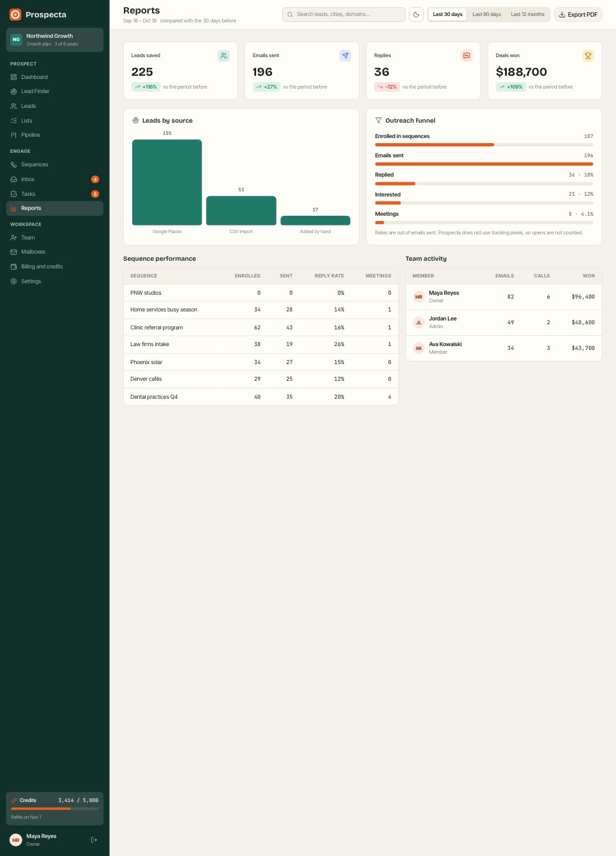
Task: Open the Phoenix solar sequence
Action: [x=261, y=362]
